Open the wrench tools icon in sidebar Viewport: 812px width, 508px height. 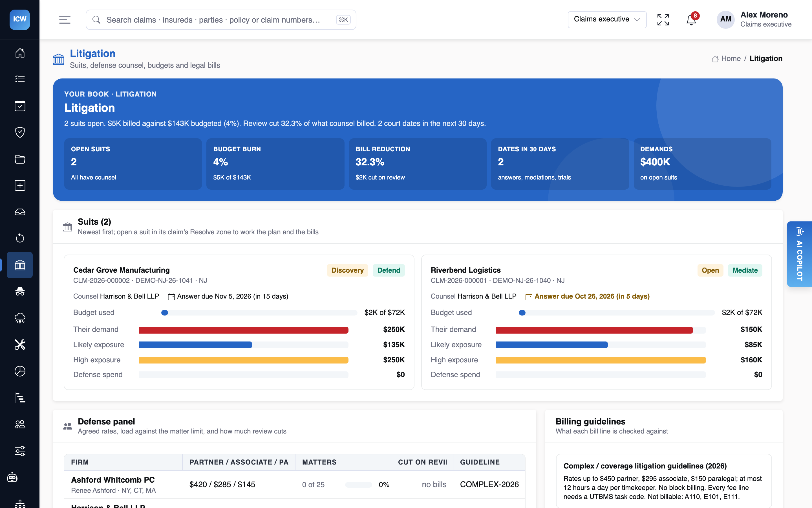pos(20,344)
